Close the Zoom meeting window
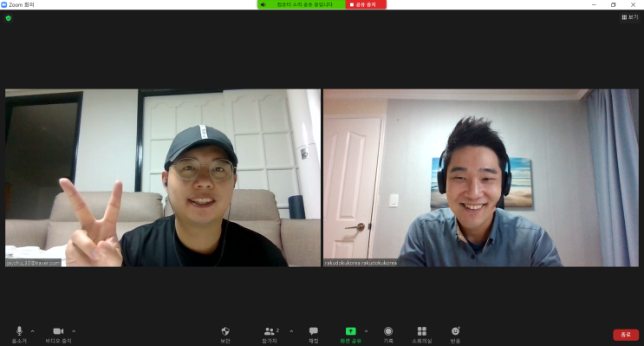This screenshot has height=346, width=644. (633, 4)
